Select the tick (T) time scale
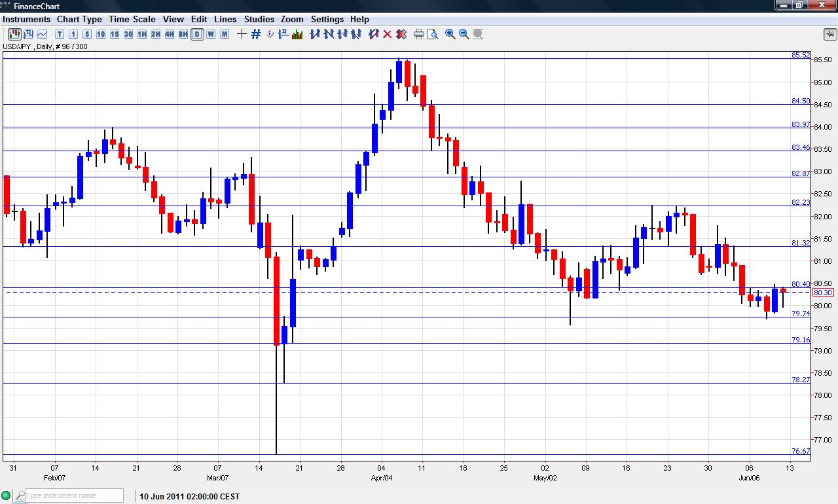This screenshot has height=504, width=838. (x=60, y=34)
